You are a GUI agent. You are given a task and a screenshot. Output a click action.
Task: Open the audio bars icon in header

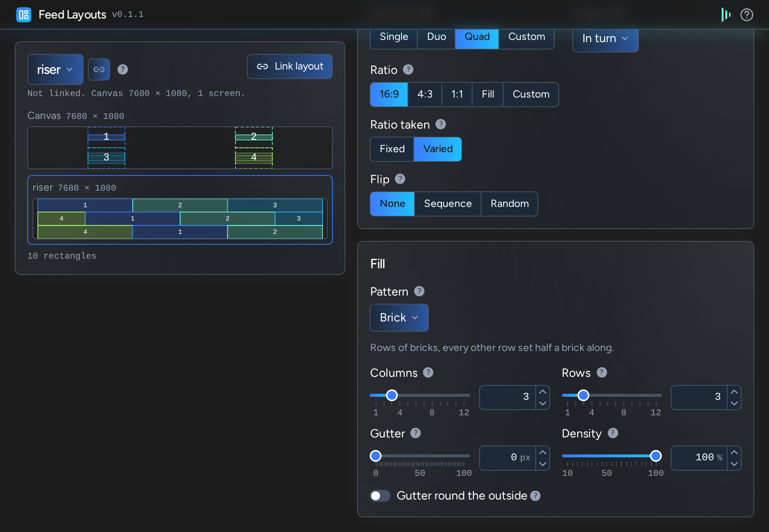pyautogui.click(x=726, y=15)
